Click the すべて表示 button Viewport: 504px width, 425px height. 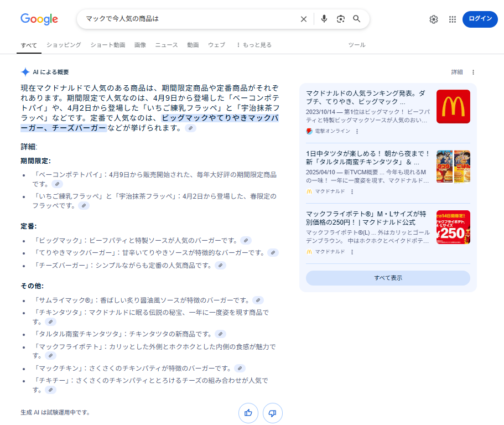388,278
